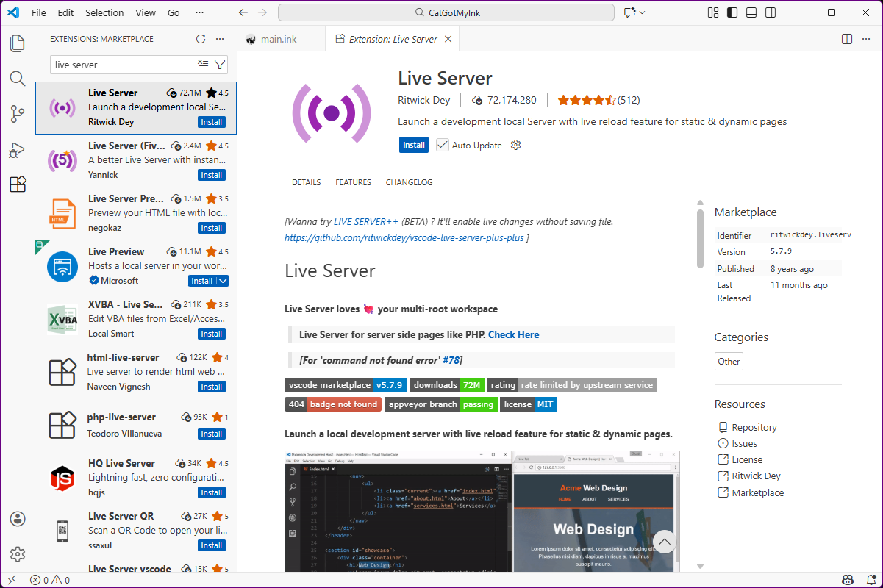Open the View menu
Screen dimensions: 883x588
point(146,12)
